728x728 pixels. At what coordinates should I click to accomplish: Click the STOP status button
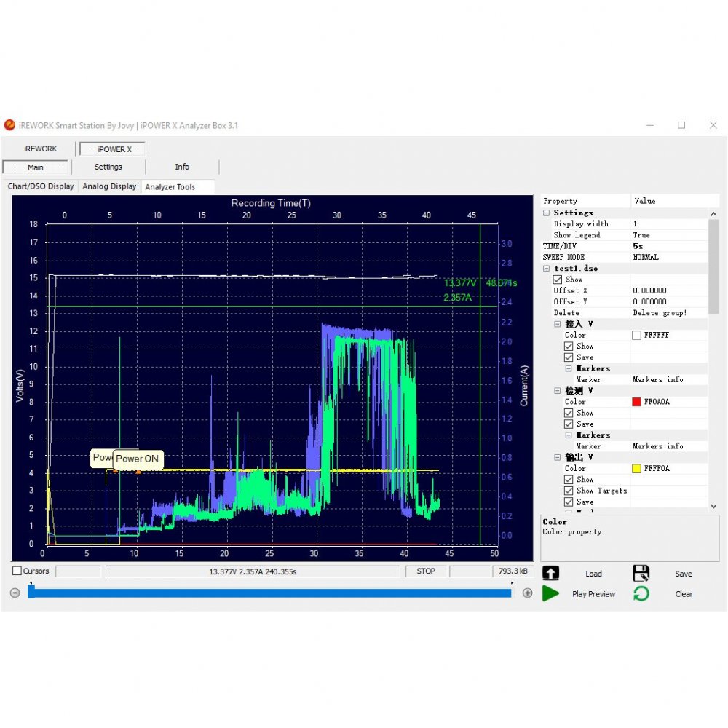(x=425, y=571)
